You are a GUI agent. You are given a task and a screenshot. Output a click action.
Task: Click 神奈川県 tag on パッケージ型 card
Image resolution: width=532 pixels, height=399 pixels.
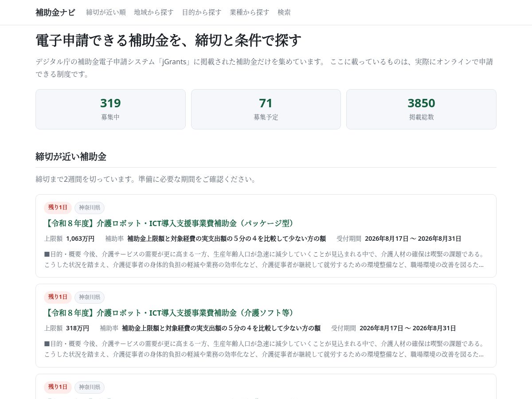pyautogui.click(x=90, y=207)
